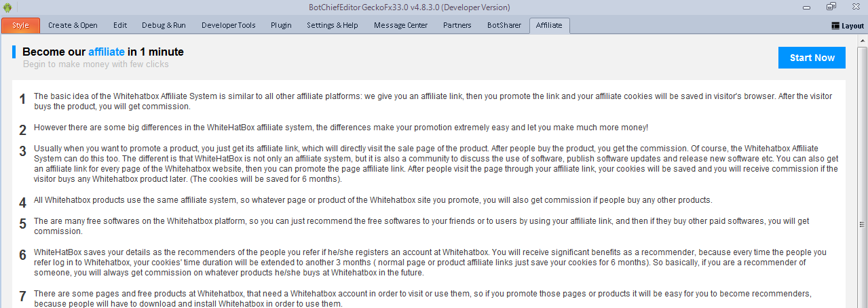The height and width of the screenshot is (308, 868).
Task: Open the Plugin tab
Action: [x=281, y=25]
